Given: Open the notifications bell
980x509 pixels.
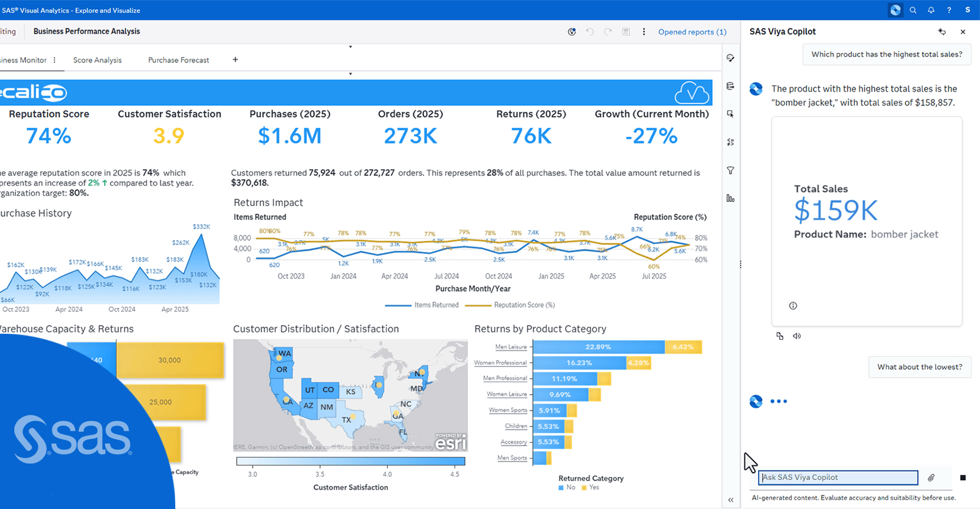Looking at the screenshot, I should coord(931,10).
